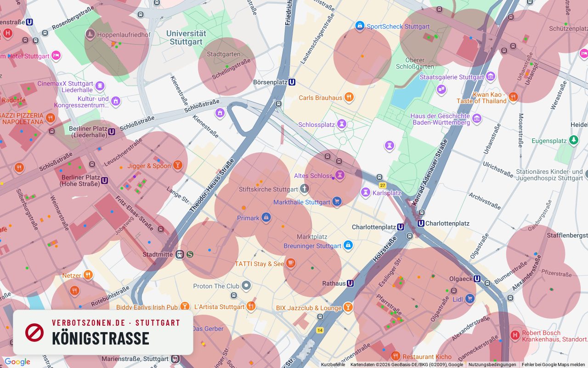Click the L'Artista Stuttgart restaurant pin
This screenshot has height=368, width=588.
coord(251,306)
